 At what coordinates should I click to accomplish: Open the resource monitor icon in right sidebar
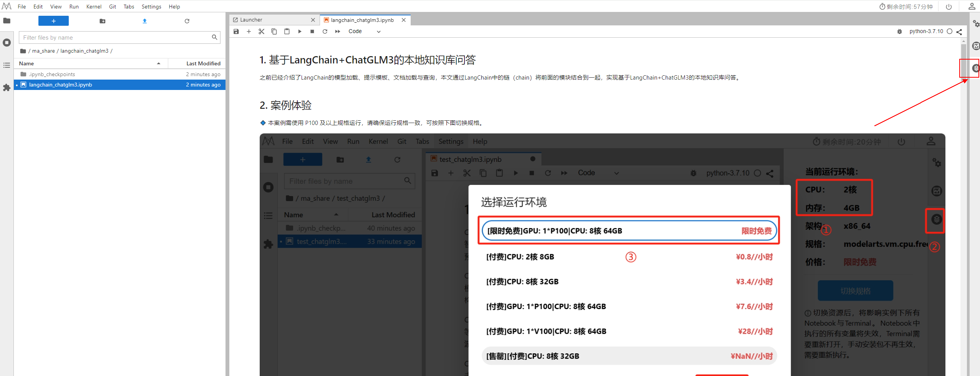point(976,46)
